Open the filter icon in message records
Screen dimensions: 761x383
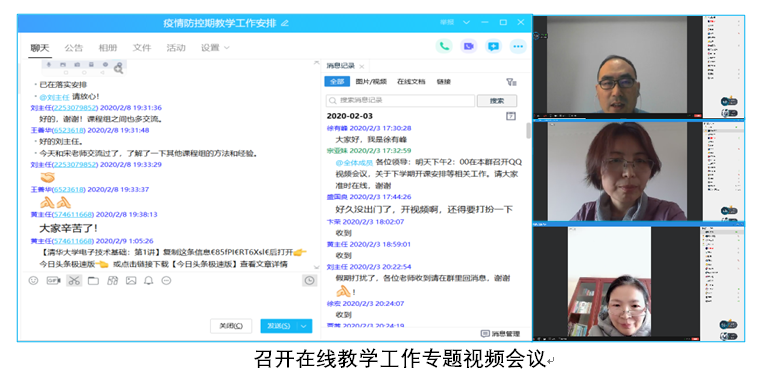[x=511, y=82]
